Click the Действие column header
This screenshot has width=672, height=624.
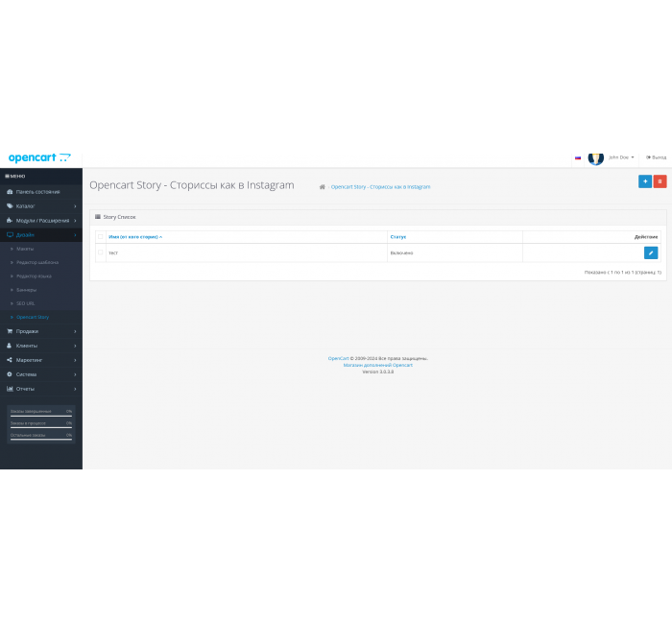(x=646, y=236)
